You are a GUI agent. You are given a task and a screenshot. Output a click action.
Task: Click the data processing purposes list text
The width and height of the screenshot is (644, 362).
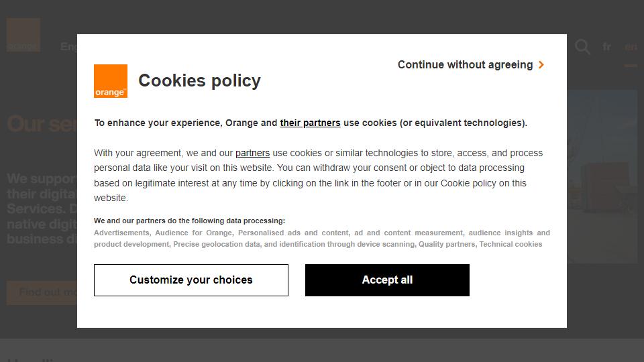pos(321,239)
